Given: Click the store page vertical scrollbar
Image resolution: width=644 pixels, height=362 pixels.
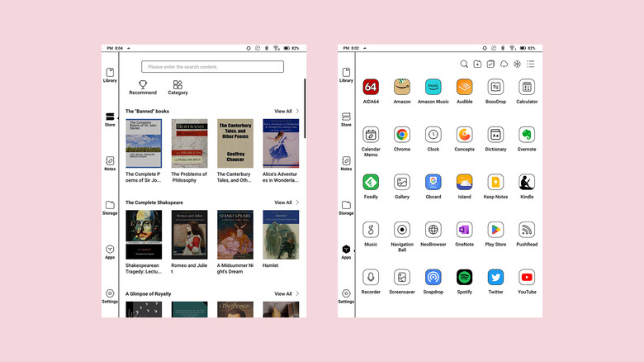Looking at the screenshot, I should (305, 108).
